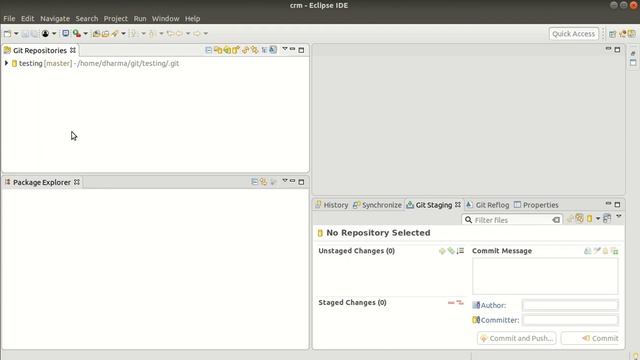Click the Save toolbar icon

(25, 34)
